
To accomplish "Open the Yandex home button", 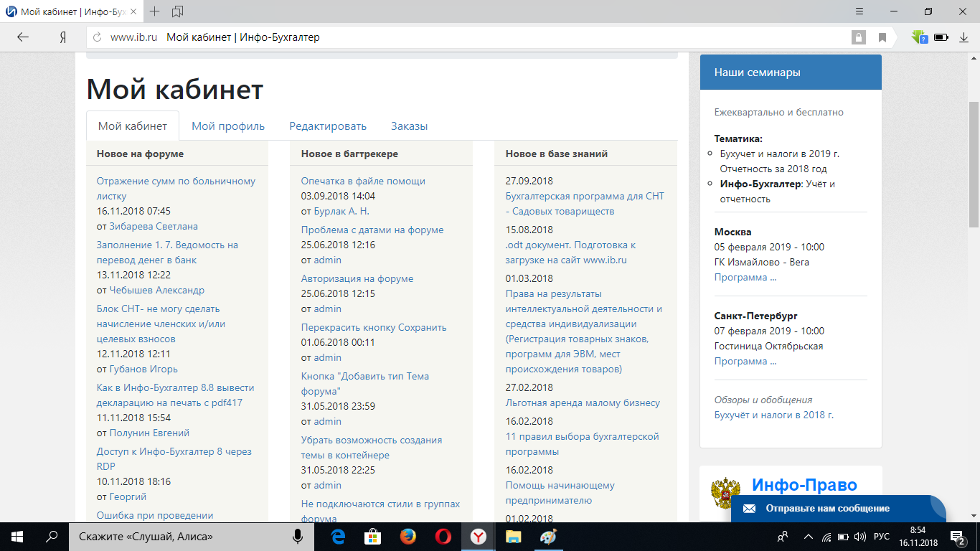I will point(63,37).
